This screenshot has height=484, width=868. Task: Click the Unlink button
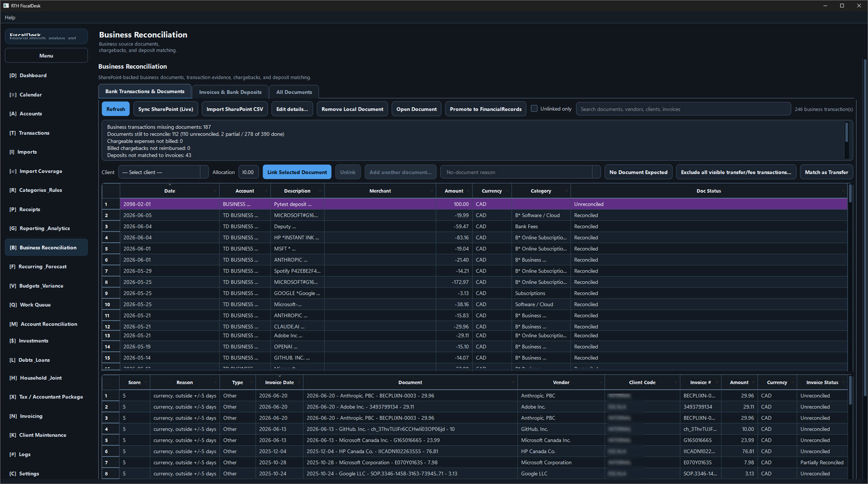pyautogui.click(x=348, y=172)
